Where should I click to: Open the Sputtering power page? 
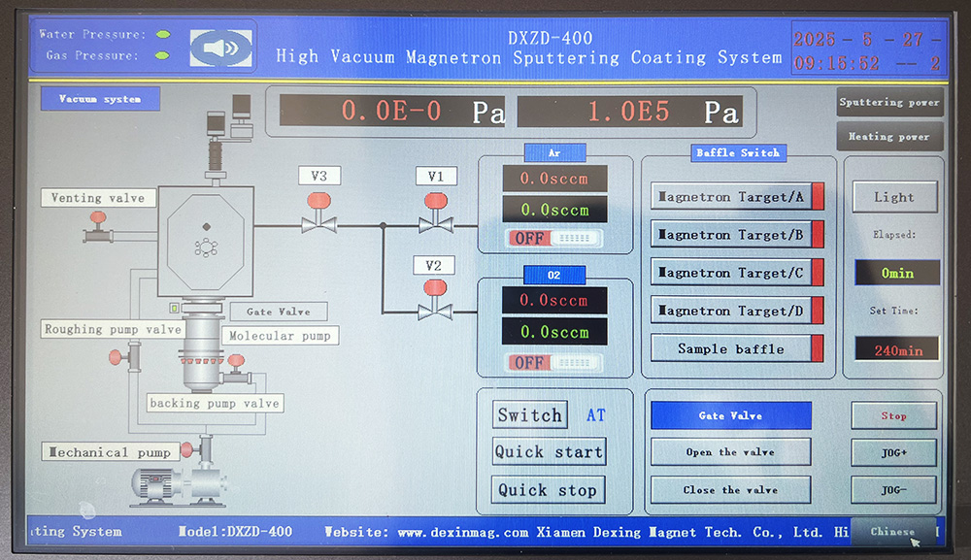pos(889,103)
